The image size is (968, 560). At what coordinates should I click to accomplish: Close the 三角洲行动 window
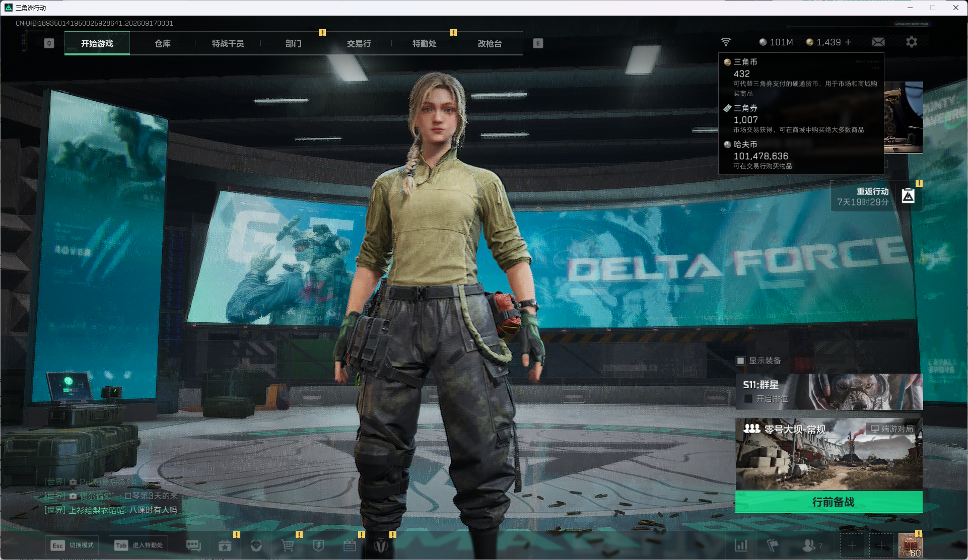955,8
